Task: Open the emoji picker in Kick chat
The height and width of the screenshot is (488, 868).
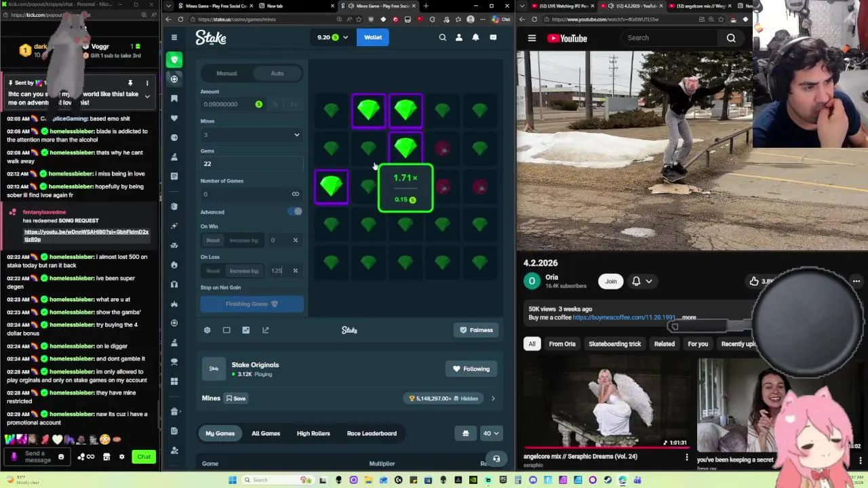Action: 61,457
